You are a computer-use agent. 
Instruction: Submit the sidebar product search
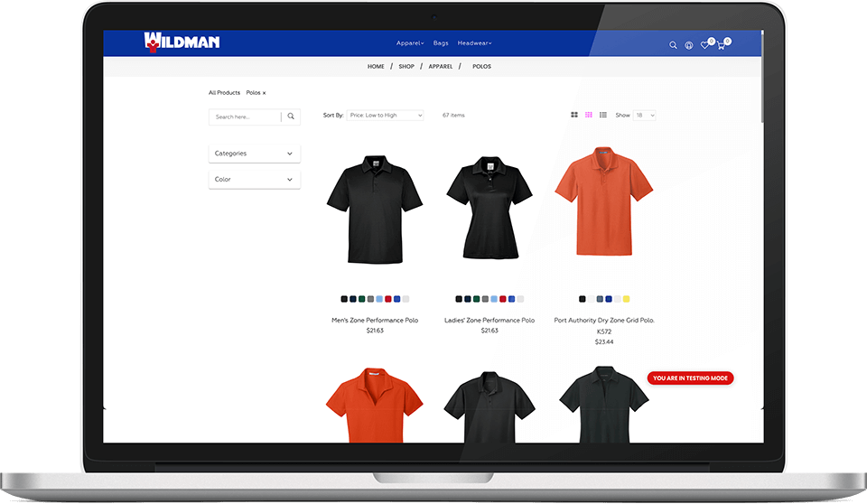pos(291,117)
